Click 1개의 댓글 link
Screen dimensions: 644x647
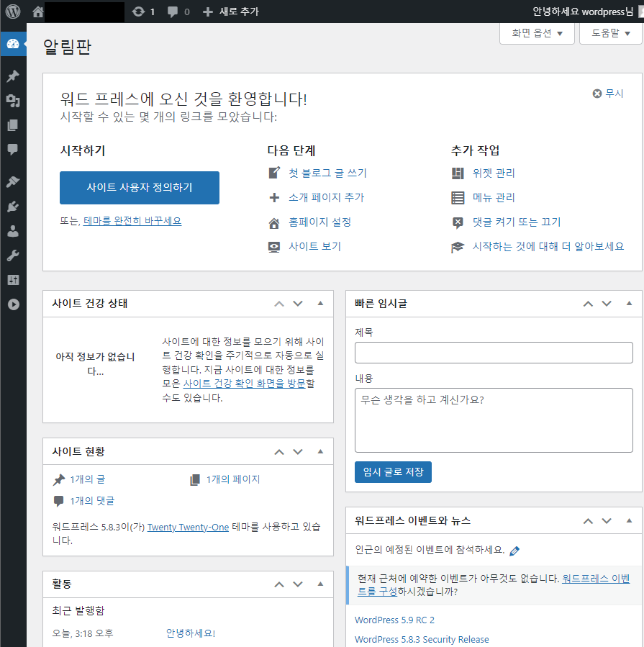pyautogui.click(x=92, y=501)
